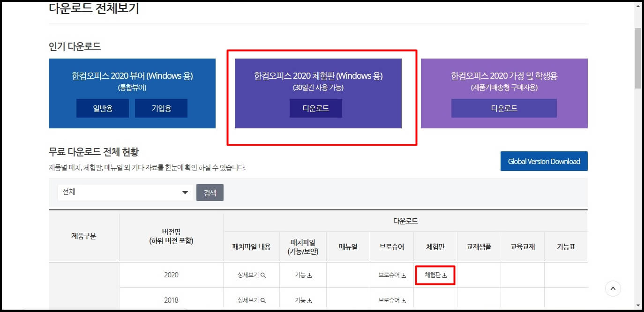
Task: Click the magnifier icon in 2020 상세보기
Action: coord(263,275)
